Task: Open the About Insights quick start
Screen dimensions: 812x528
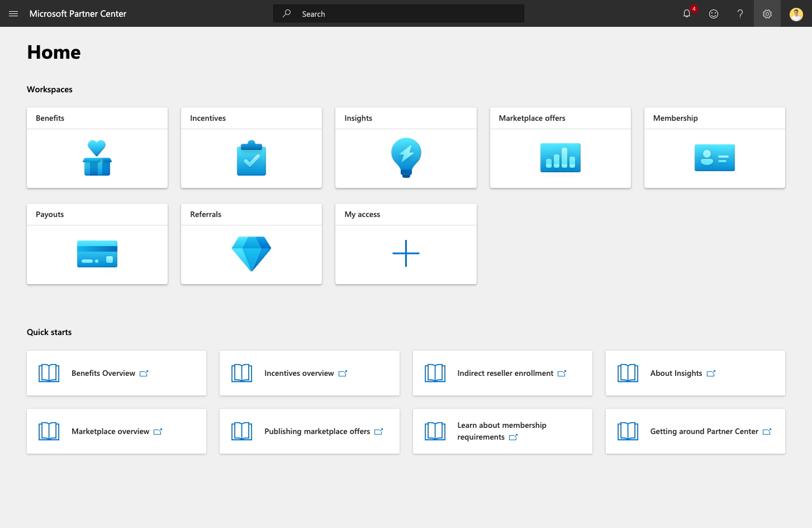Action: pyautogui.click(x=695, y=373)
